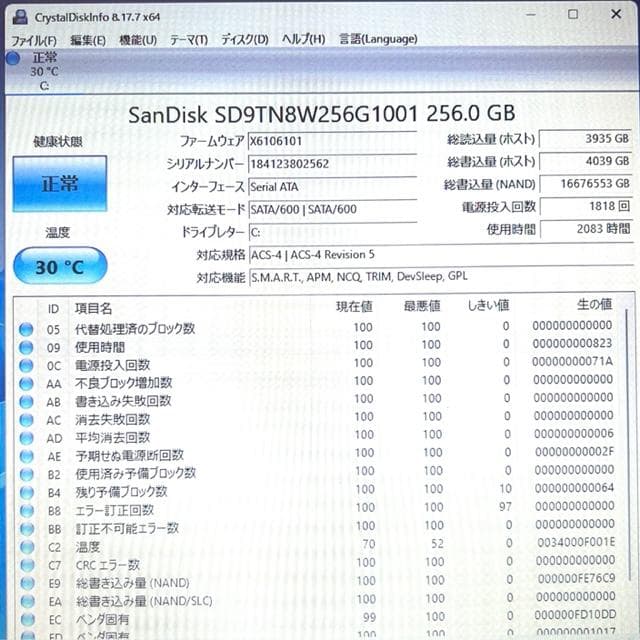
Task: Click the status circle for エラー訂正回数 row B8
Action: (x=25, y=510)
